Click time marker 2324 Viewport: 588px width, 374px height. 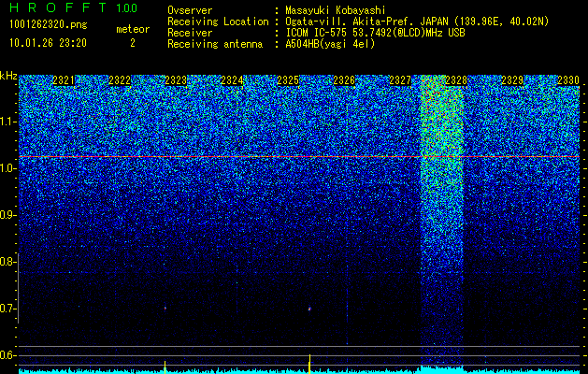point(232,80)
